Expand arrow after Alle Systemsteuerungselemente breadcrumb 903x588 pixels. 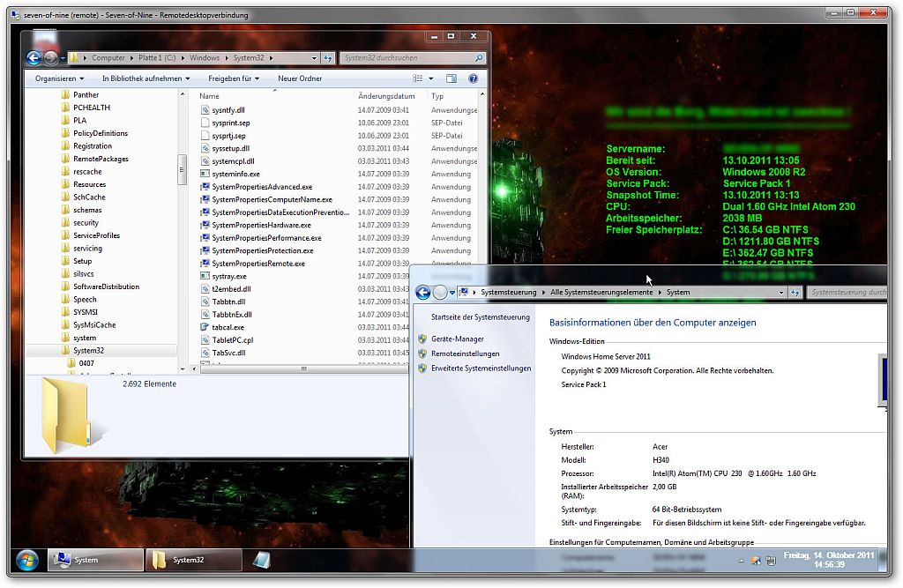click(x=660, y=293)
